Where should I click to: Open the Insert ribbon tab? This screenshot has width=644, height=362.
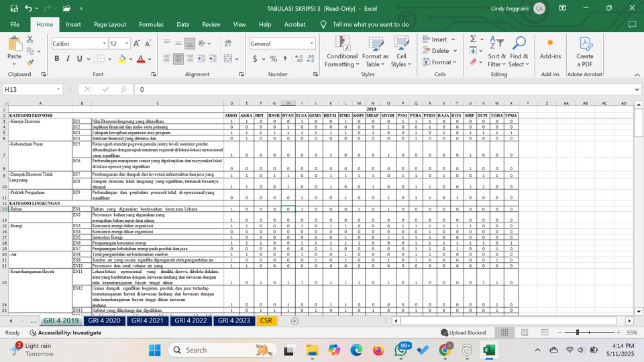(x=73, y=25)
